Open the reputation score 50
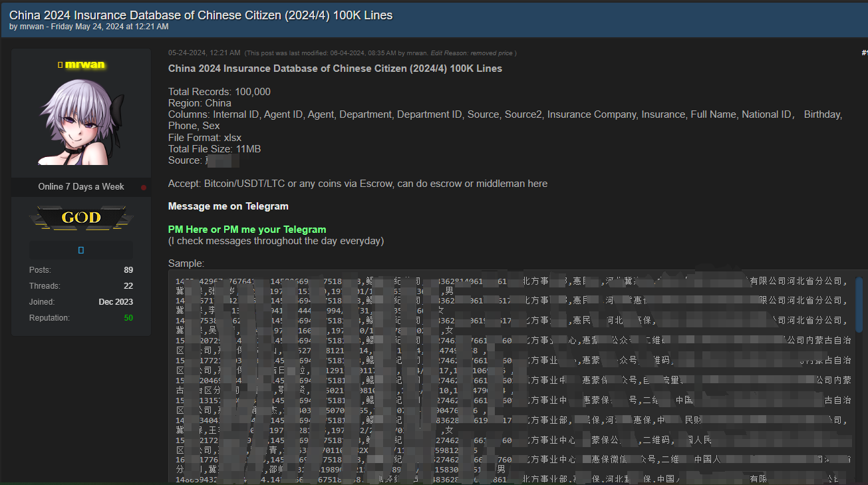Image resolution: width=868 pixels, height=485 pixels. pos(128,318)
